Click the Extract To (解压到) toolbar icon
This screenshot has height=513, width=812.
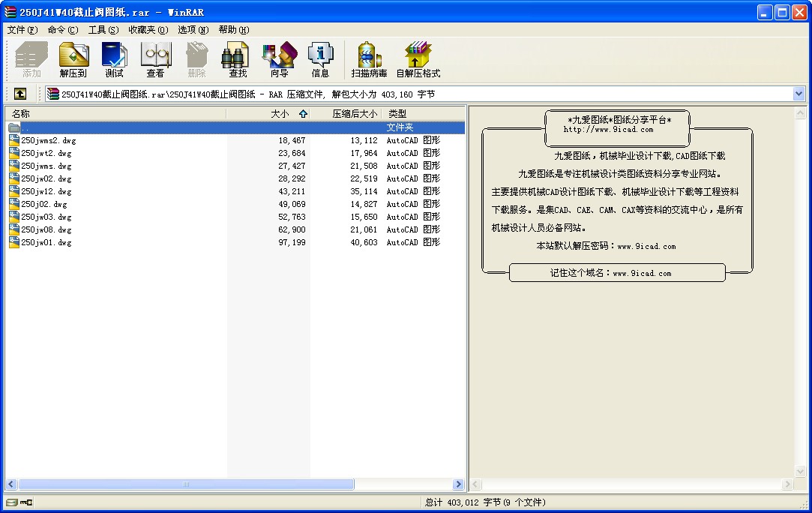coord(73,59)
